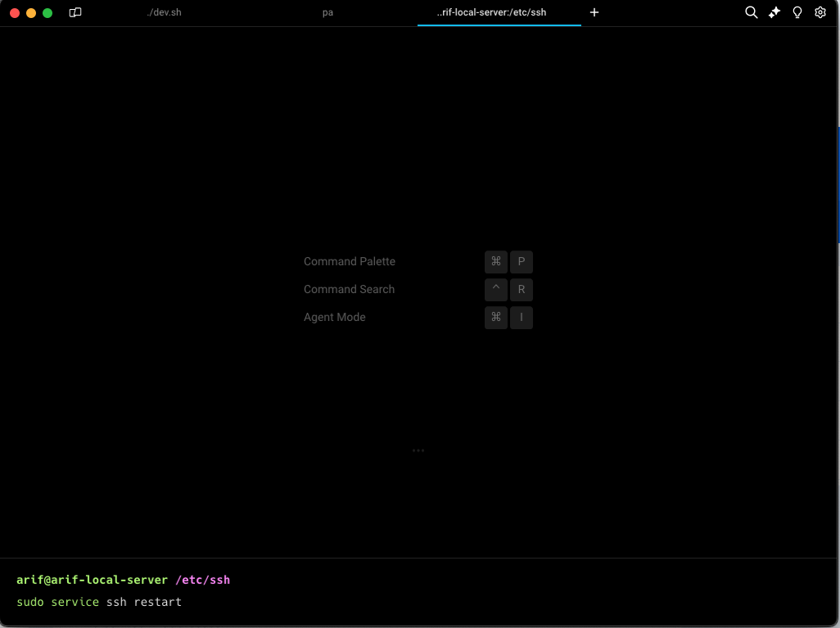Screen dimensions: 840x628
Task: Click the /etc/ssh path in the prompt
Action: (203, 580)
